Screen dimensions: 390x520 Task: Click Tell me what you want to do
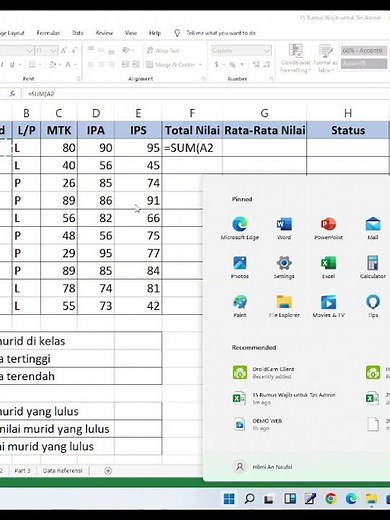[x=221, y=33]
